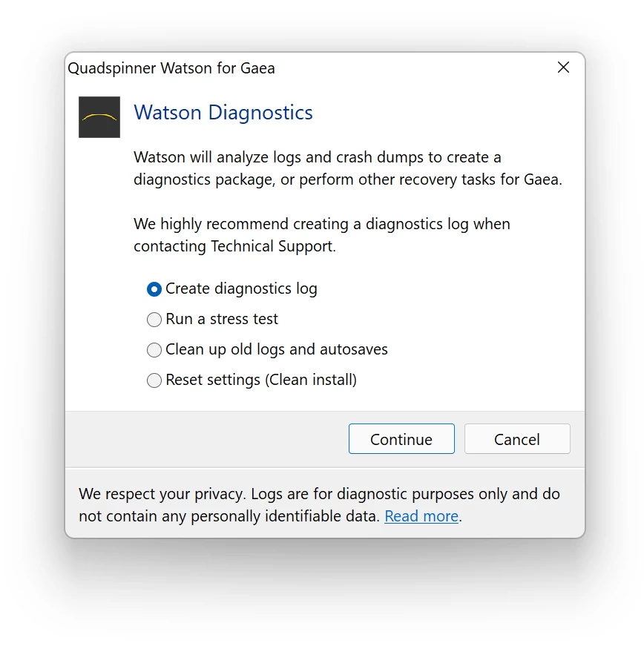644x646 pixels.
Task: Click the 'We highly recommend' Technical Support paragraph
Action: (x=322, y=235)
